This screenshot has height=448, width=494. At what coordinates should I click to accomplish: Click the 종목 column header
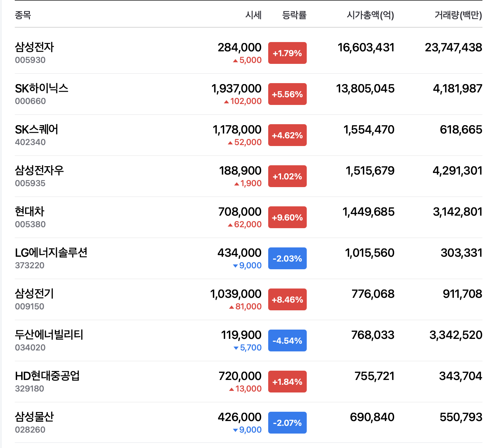(x=23, y=15)
